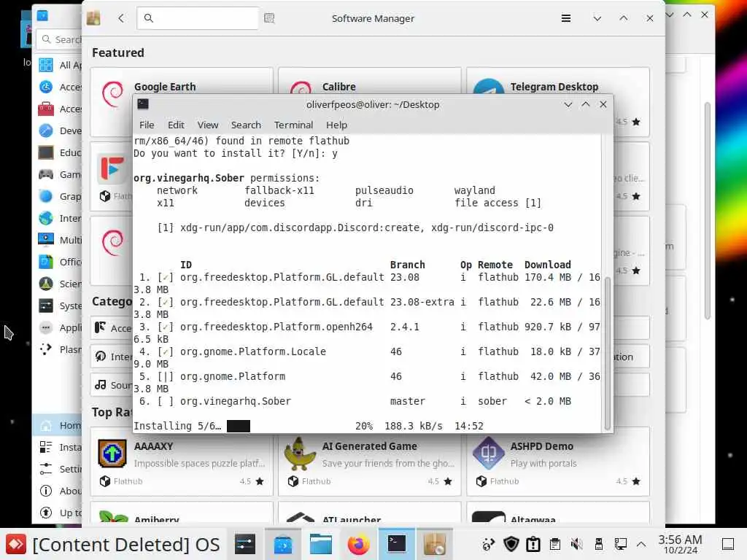Open the shield security tray icon
Image resolution: width=747 pixels, height=560 pixels.
(511, 544)
